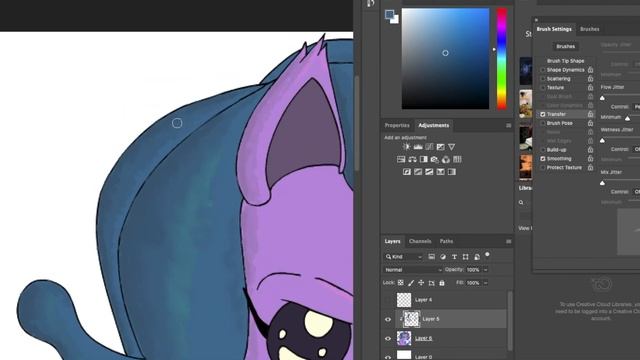
Task: Click the lock all icon
Action: 442,283
